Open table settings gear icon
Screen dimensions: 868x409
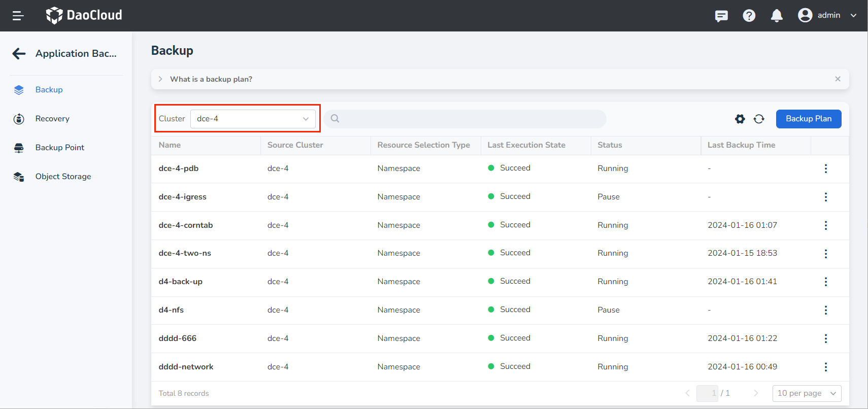tap(740, 119)
